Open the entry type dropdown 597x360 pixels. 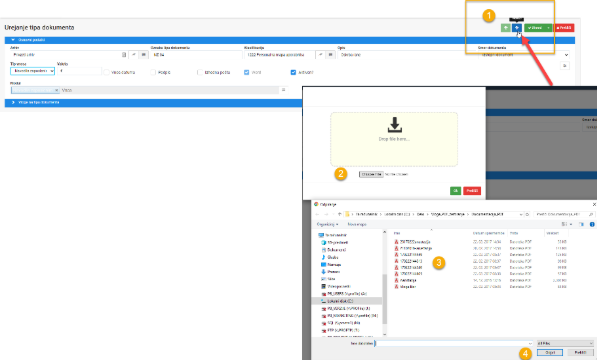pos(32,71)
